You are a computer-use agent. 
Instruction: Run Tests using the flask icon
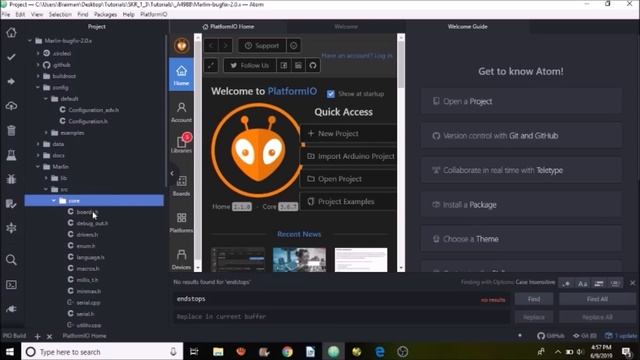click(11, 155)
